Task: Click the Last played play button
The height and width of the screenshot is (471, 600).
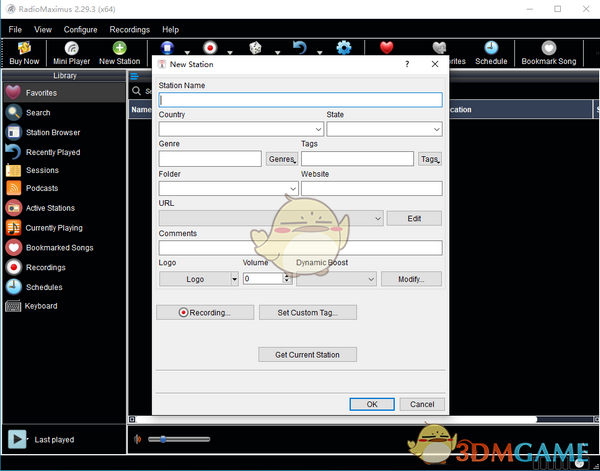Action: point(17,439)
